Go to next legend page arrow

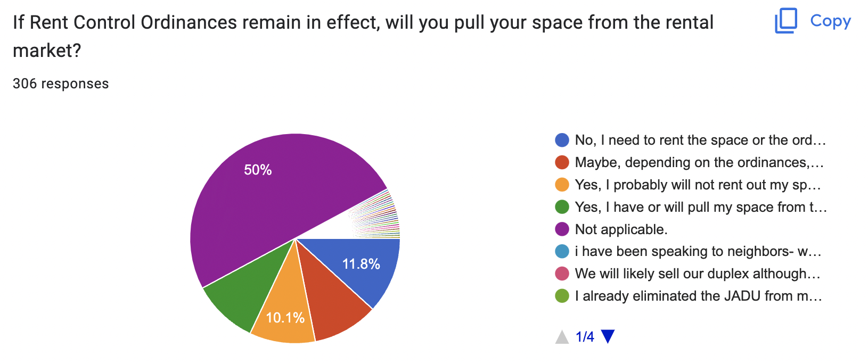(608, 337)
